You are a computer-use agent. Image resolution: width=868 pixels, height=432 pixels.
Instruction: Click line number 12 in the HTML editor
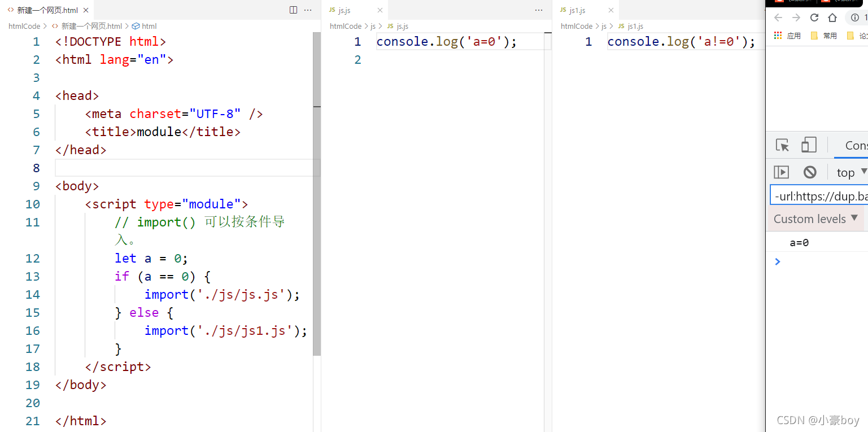pos(33,258)
